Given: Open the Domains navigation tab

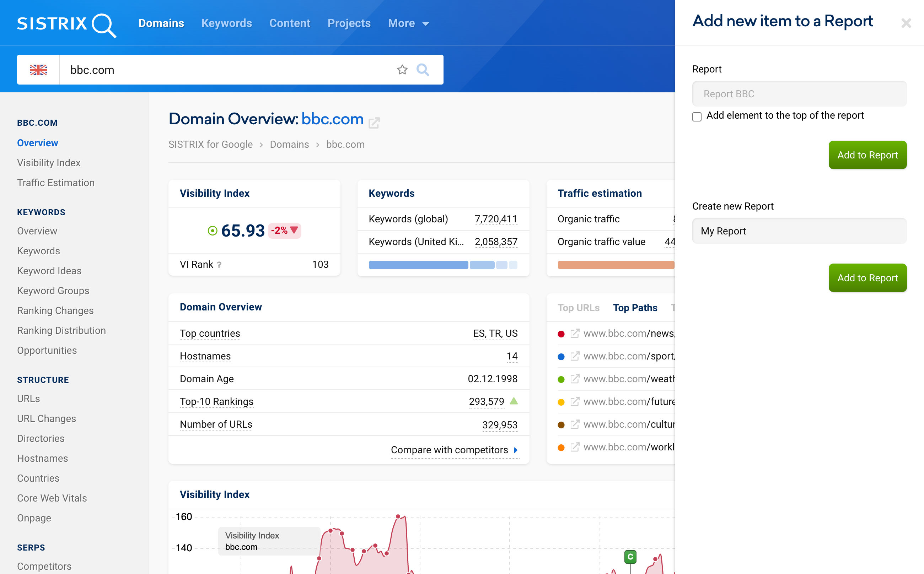Looking at the screenshot, I should pyautogui.click(x=161, y=23).
